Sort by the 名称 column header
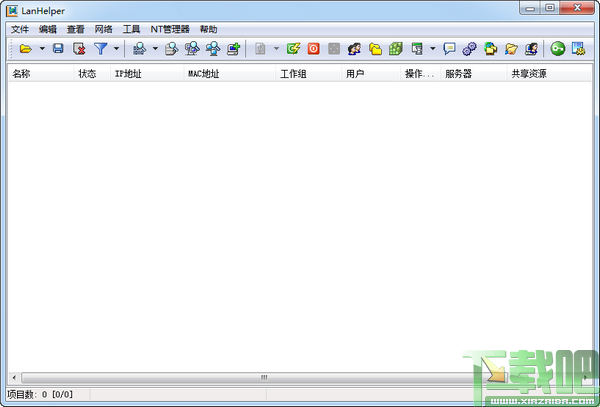600x407 pixels. tap(41, 74)
